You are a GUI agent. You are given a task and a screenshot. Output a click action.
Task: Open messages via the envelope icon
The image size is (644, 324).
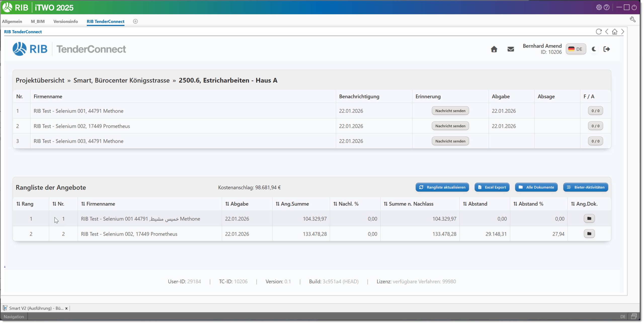(511, 49)
